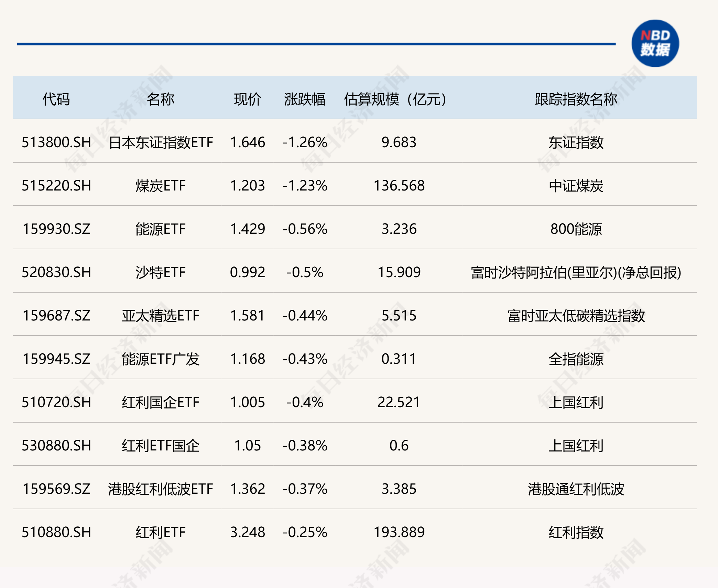The height and width of the screenshot is (588, 718).
Task: Click the 名称 column header
Action: click(x=161, y=99)
